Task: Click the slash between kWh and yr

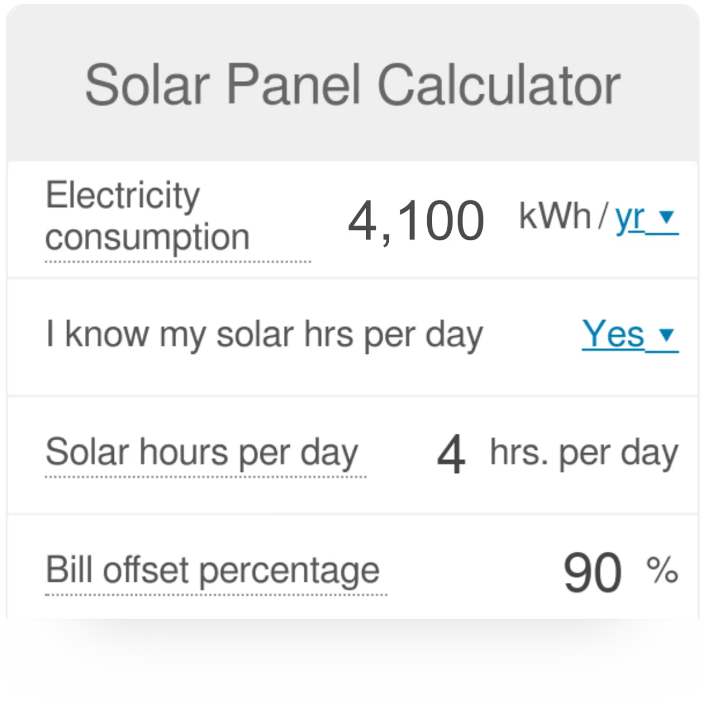Action: coord(602,217)
